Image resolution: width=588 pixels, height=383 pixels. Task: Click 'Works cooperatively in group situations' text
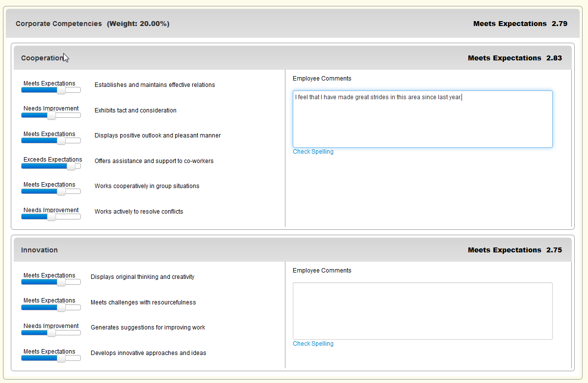147,186
